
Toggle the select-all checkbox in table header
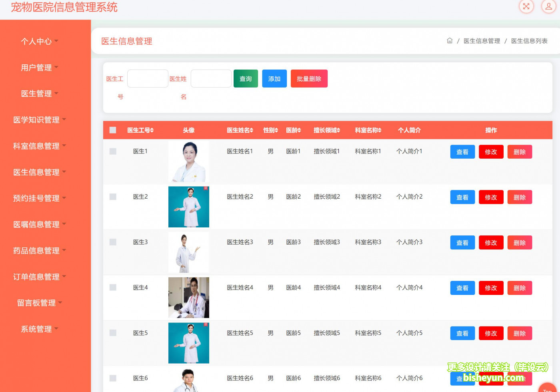[113, 130]
